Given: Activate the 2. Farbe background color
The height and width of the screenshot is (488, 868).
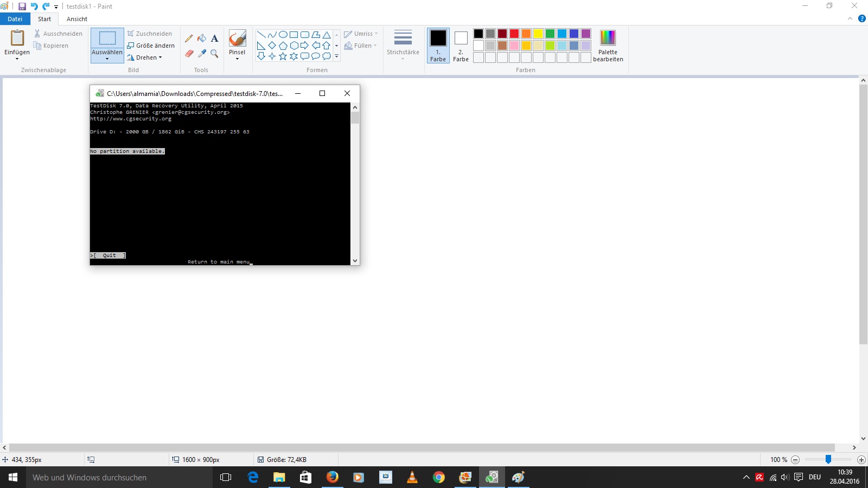Looking at the screenshot, I should [x=461, y=46].
